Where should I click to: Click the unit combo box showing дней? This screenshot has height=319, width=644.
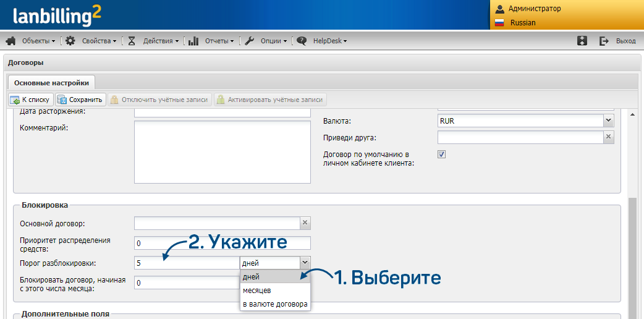[x=270, y=263]
